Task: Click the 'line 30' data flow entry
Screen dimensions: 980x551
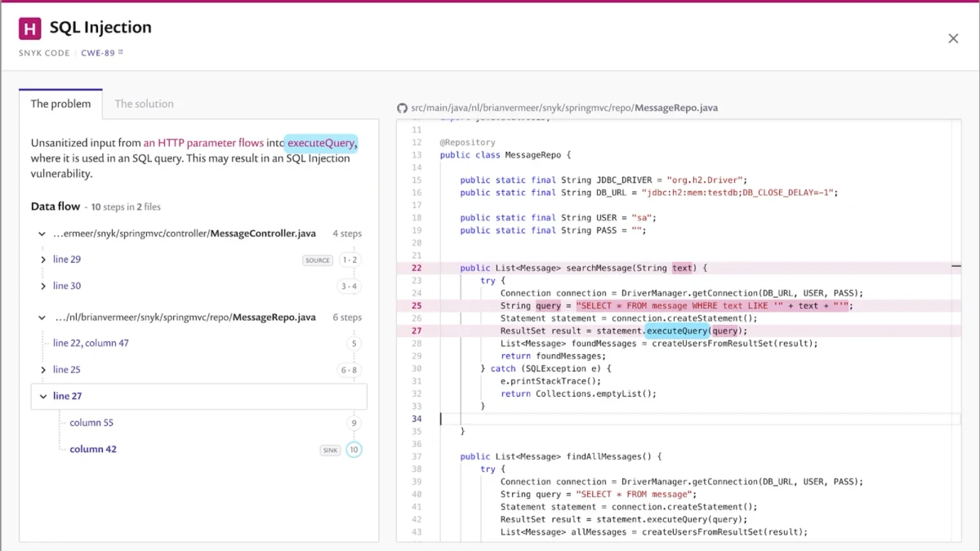Action: (67, 287)
